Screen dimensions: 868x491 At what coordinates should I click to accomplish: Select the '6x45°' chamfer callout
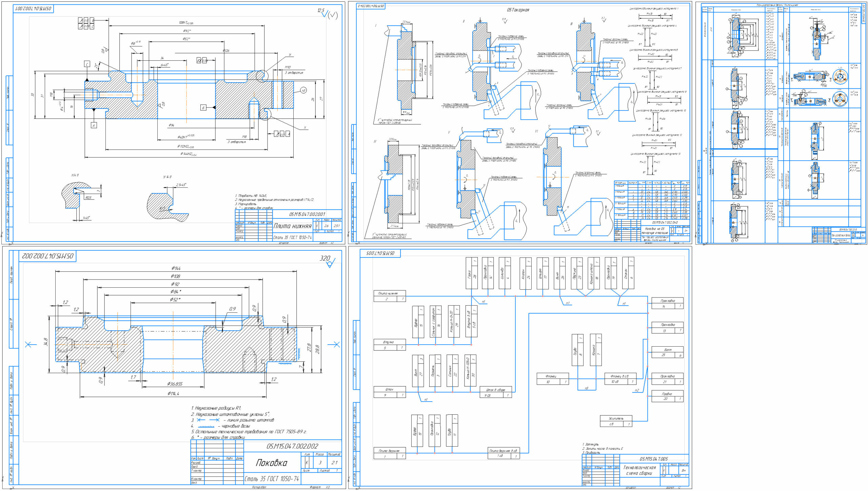pos(165,65)
